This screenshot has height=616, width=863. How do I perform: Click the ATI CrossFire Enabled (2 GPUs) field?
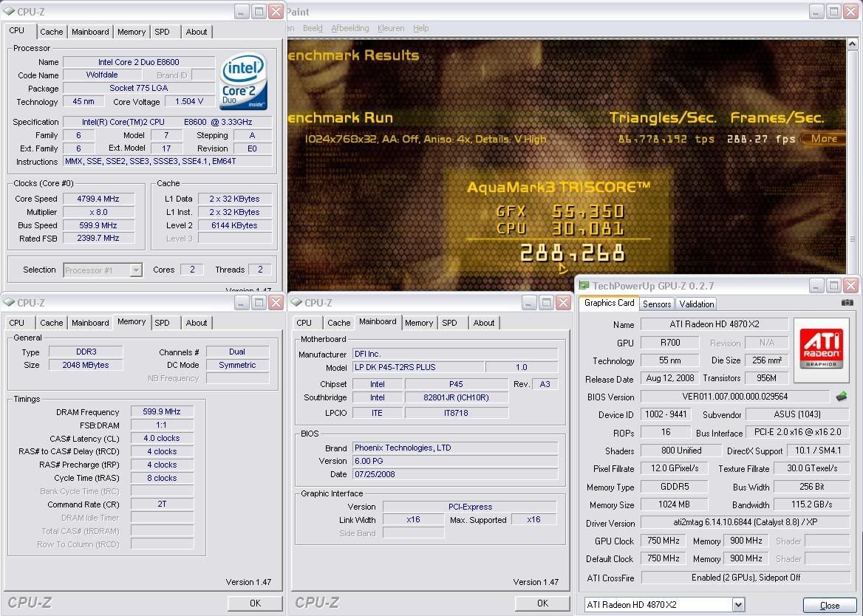pos(746,578)
